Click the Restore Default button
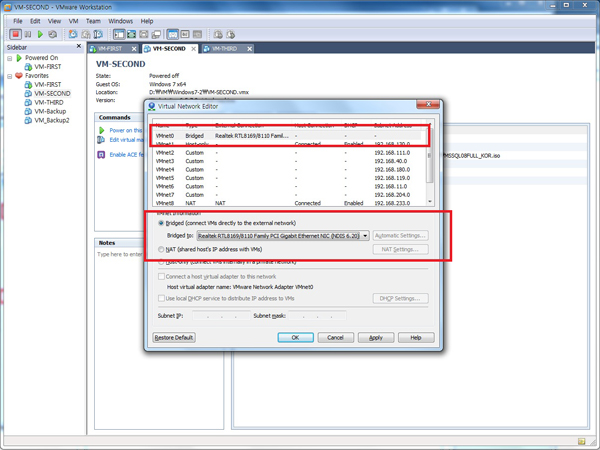 174,338
